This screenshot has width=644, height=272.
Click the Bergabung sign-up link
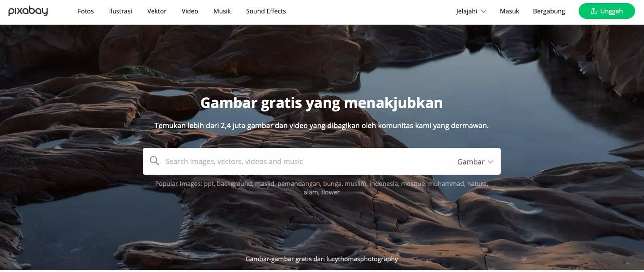549,11
